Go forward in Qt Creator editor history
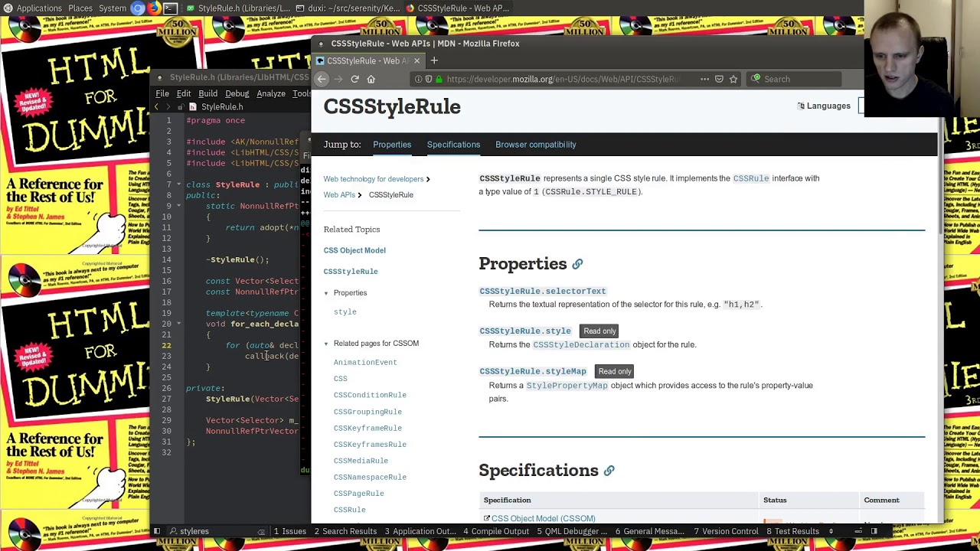The width and height of the screenshot is (980, 551). pos(169,107)
